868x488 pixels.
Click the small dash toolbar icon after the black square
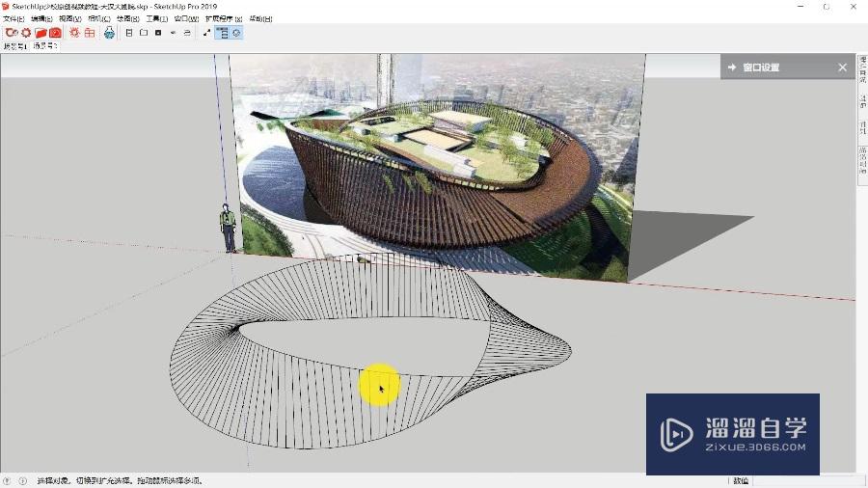[174, 33]
